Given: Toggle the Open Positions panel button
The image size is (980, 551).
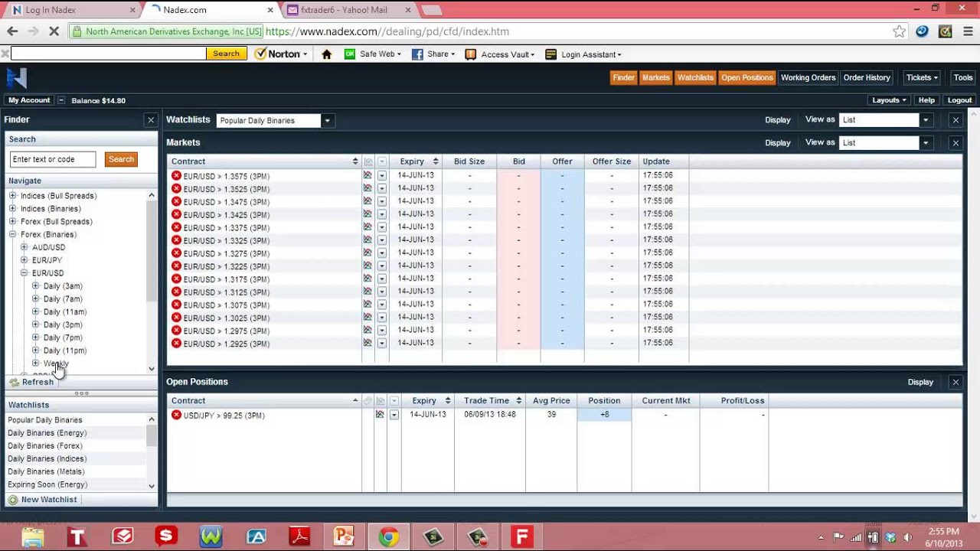Looking at the screenshot, I should coord(747,77).
